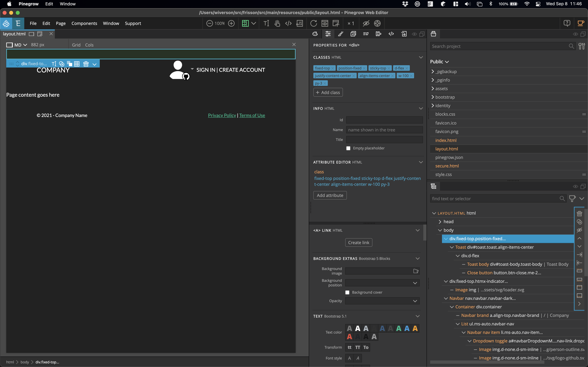Check the Background cover option

(347, 292)
